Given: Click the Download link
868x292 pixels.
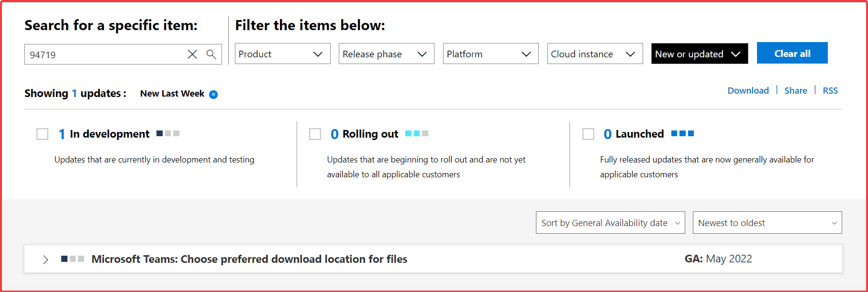Looking at the screenshot, I should pos(748,91).
